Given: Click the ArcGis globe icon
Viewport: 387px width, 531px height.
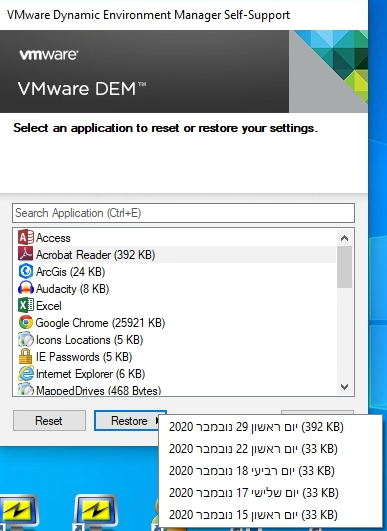Looking at the screenshot, I should click(26, 271).
